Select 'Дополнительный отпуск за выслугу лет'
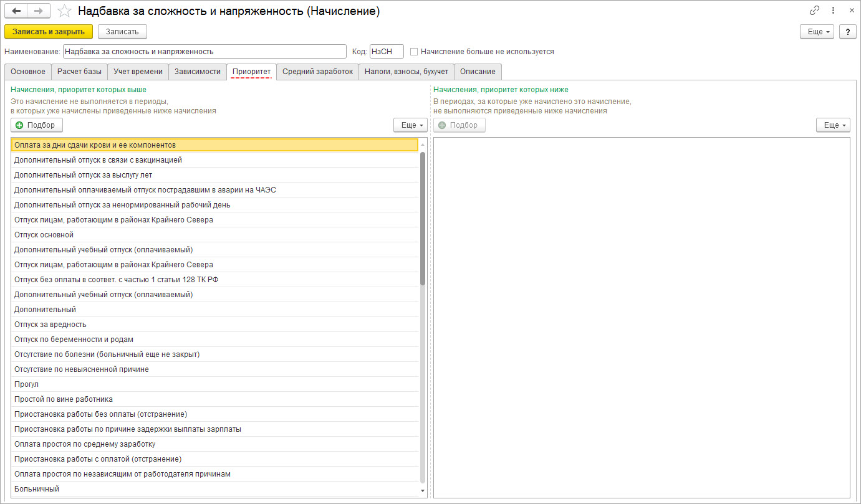Image resolution: width=861 pixels, height=504 pixels. (214, 175)
